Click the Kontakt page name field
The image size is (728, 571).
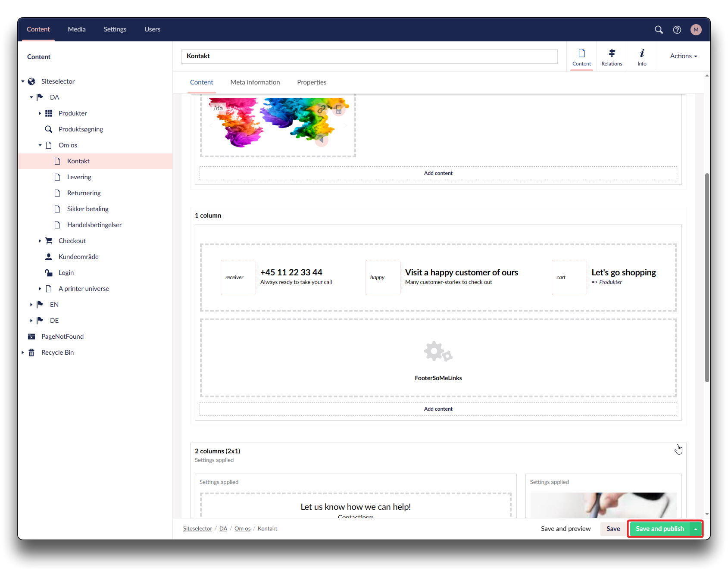(x=369, y=56)
